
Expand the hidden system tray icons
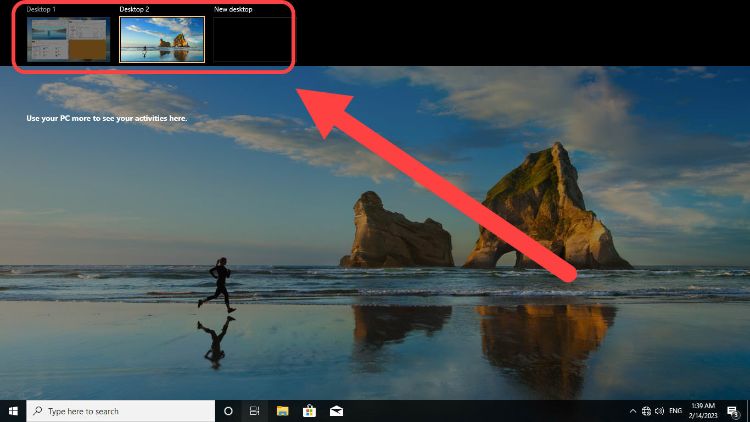[x=632, y=411]
